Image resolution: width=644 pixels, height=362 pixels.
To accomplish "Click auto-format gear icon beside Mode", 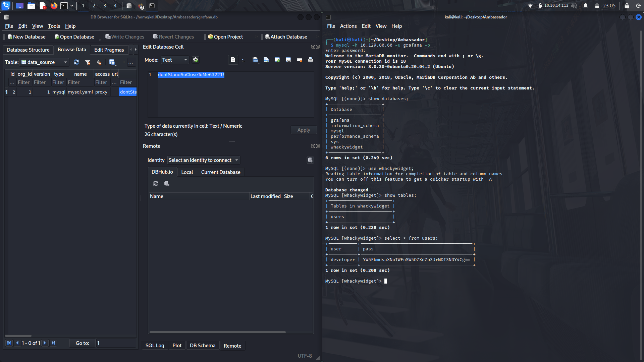I will [x=196, y=60].
